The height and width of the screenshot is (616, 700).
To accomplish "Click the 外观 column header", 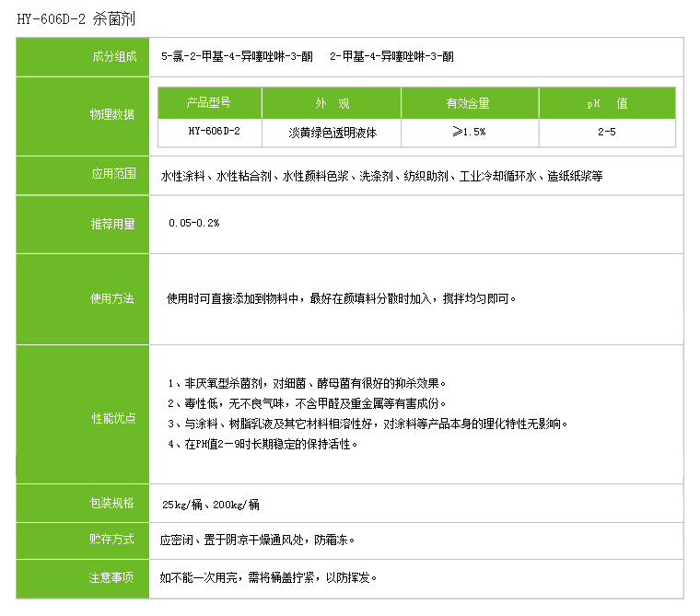I will coord(332,103).
